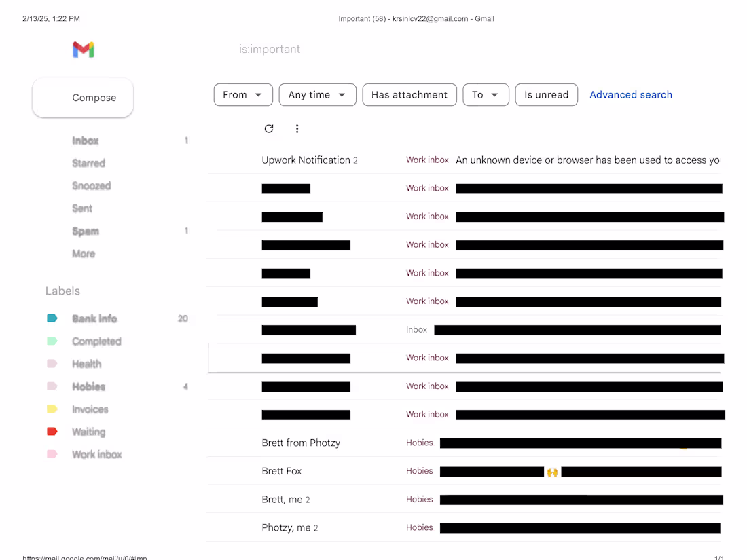Open the Any time filter dropdown
747x560 pixels.
point(317,95)
